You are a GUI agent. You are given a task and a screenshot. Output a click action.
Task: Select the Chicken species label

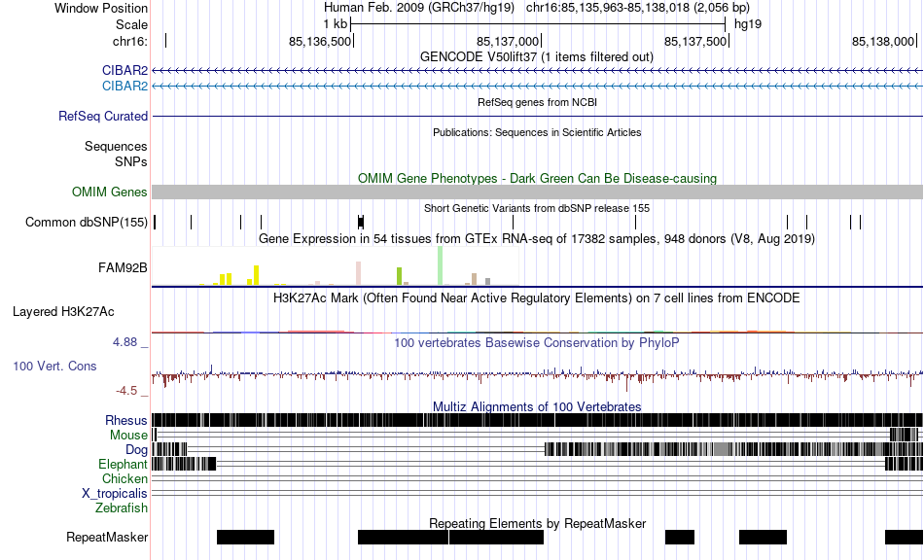(x=124, y=478)
